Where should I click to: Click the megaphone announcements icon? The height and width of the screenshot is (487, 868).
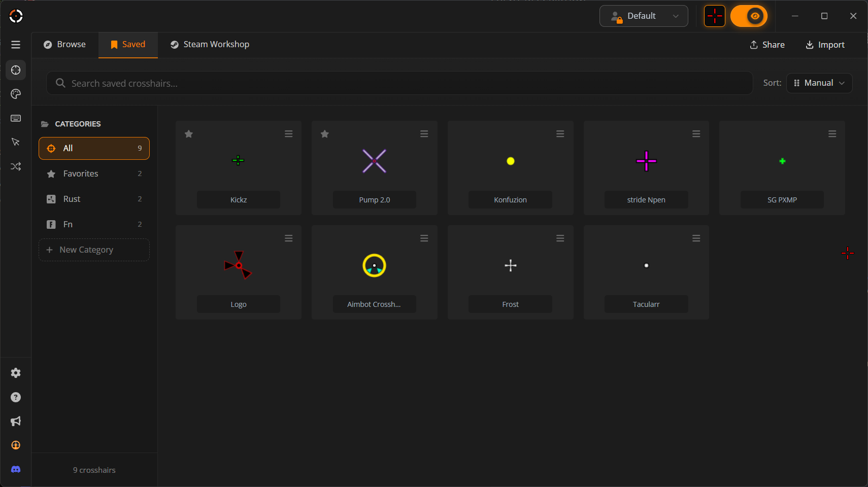coord(16,421)
